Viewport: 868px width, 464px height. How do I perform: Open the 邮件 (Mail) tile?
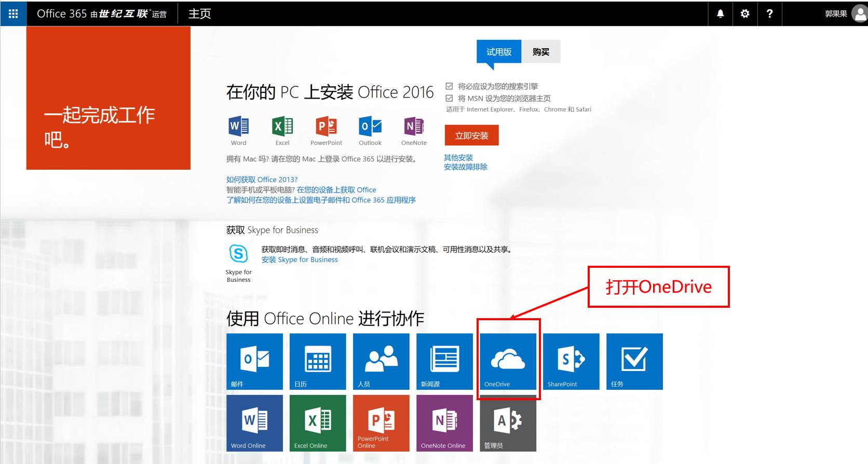pyautogui.click(x=255, y=361)
